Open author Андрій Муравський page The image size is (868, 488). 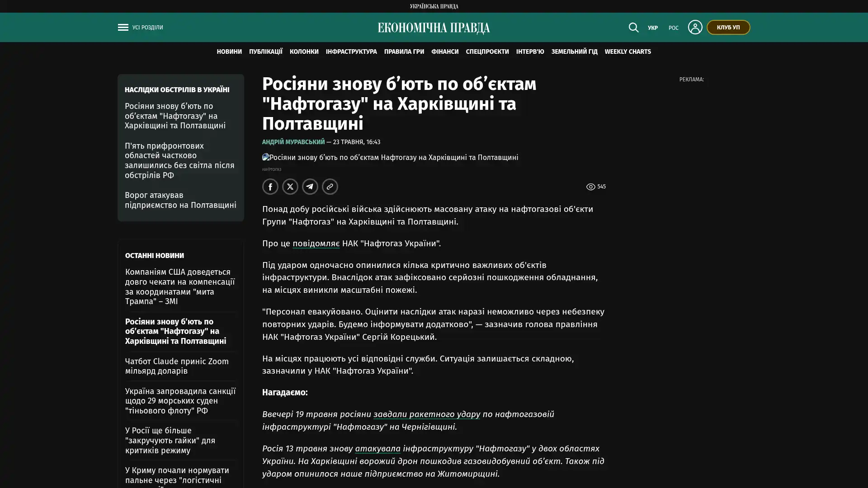(293, 142)
